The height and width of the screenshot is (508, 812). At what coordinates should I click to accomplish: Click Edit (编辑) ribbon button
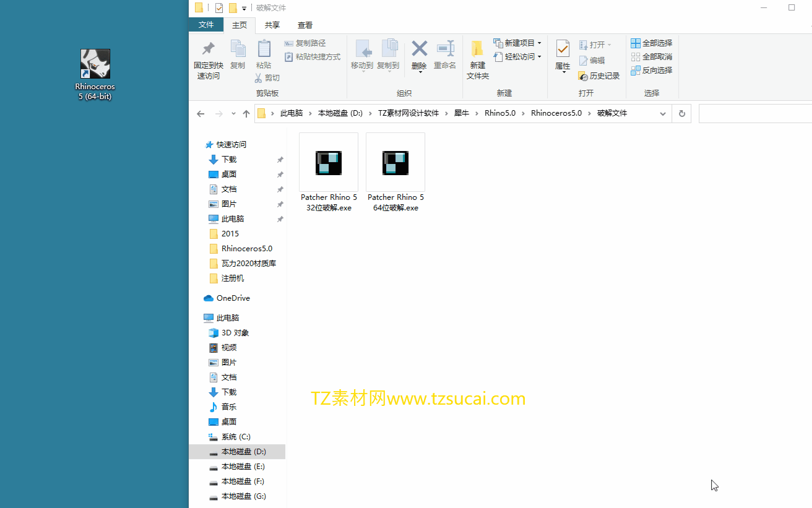(x=592, y=61)
